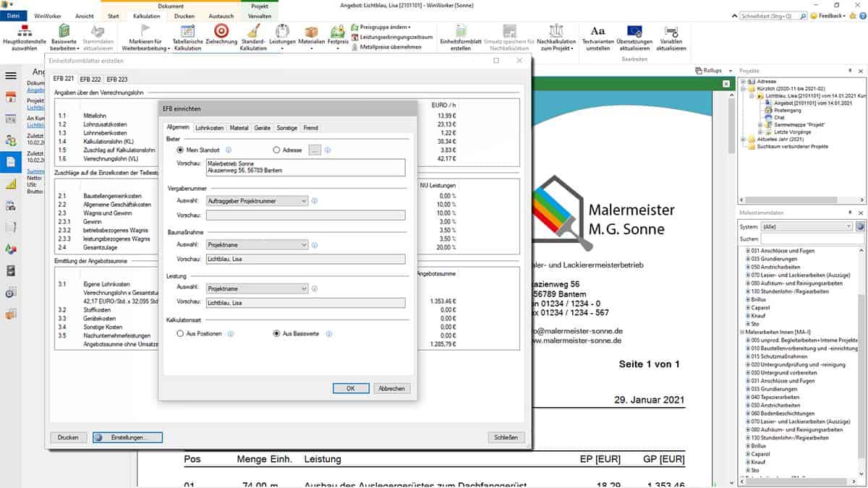Expand Aktuelles Jahr (2021) tree node

(743, 139)
